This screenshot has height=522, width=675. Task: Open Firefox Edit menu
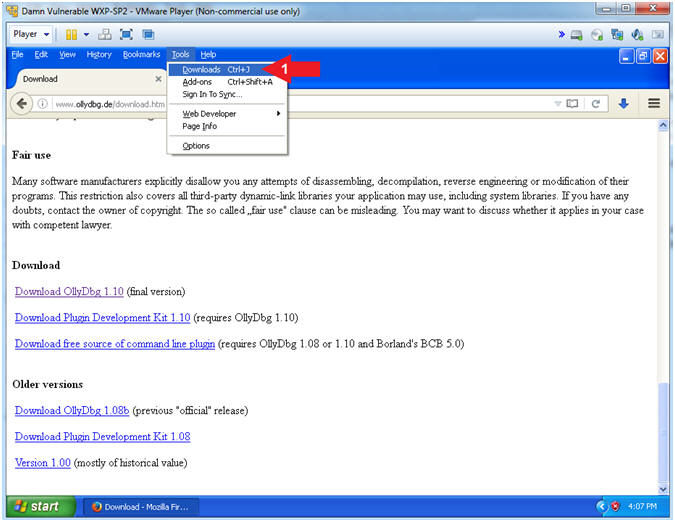(x=41, y=55)
